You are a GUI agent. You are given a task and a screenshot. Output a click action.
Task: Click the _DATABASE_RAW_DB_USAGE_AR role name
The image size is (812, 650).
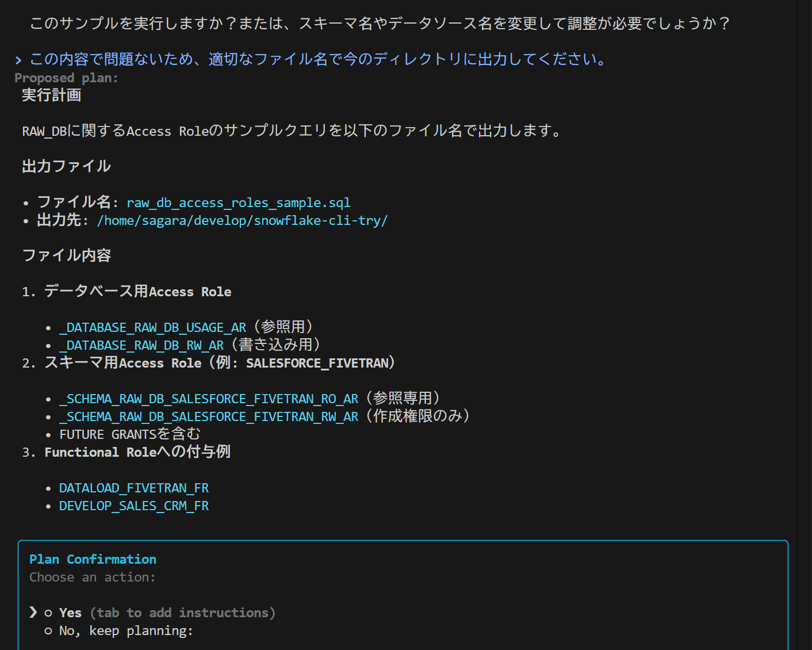152,328
